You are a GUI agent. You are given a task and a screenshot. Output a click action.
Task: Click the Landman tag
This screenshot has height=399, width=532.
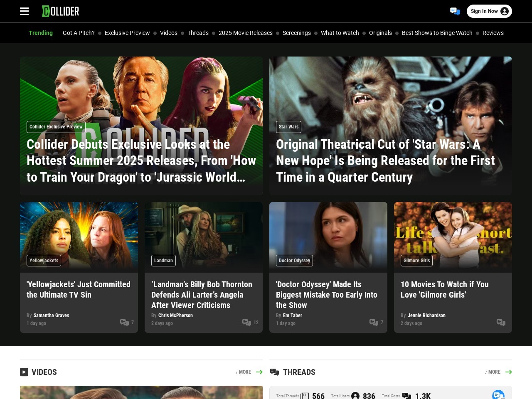[163, 261]
